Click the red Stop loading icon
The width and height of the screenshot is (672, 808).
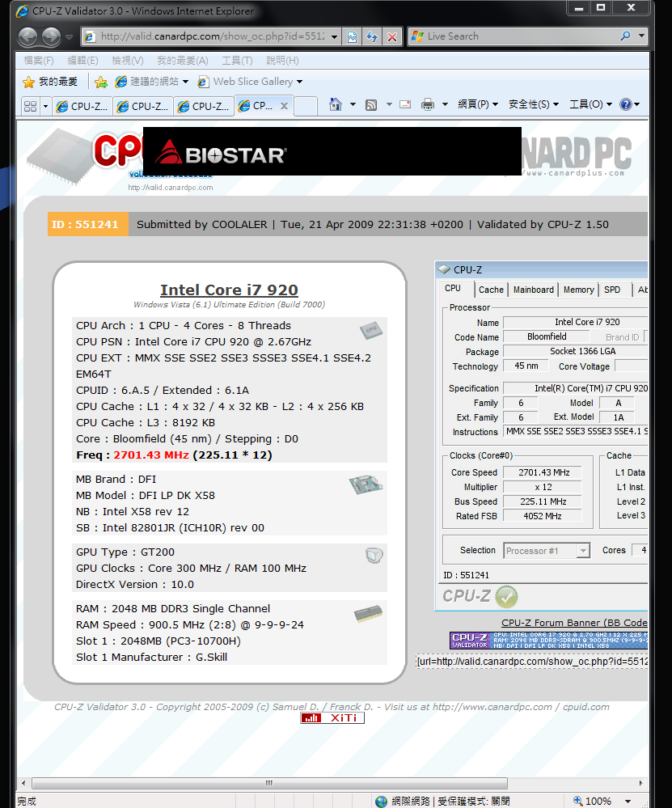(x=392, y=36)
